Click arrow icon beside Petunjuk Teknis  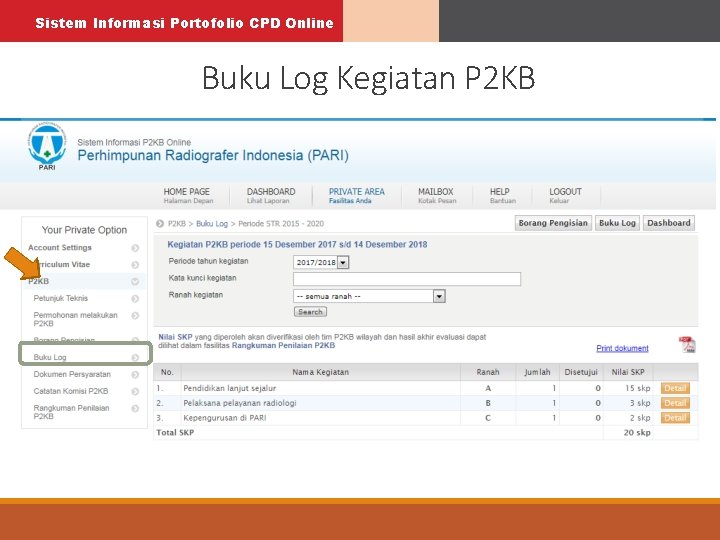coord(135,299)
